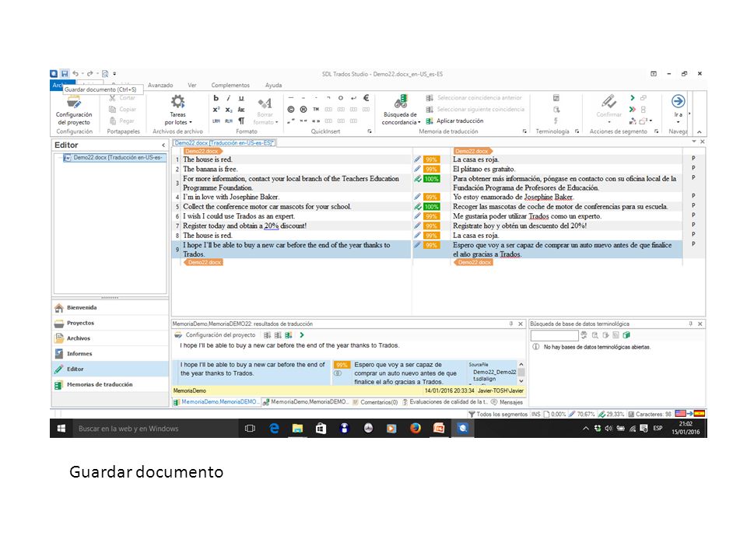Image resolution: width=747 pixels, height=560 pixels.
Task: Open the Complementos ribbon tab
Action: [230, 86]
